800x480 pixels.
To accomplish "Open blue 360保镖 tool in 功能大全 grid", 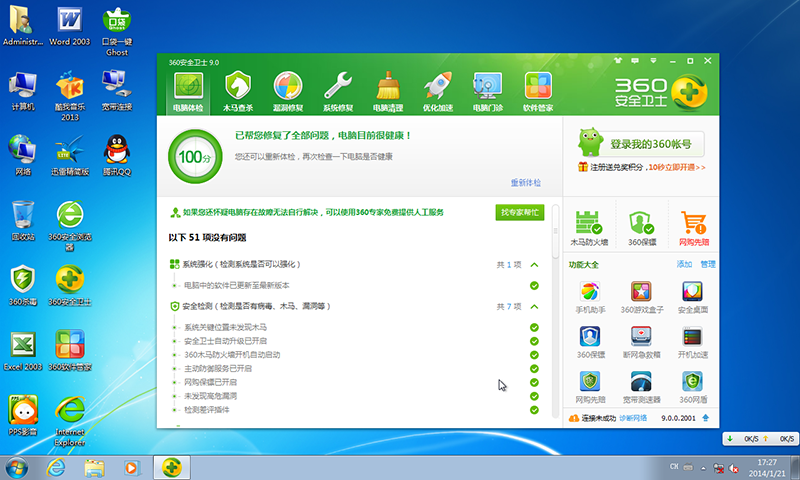I will pos(590,342).
